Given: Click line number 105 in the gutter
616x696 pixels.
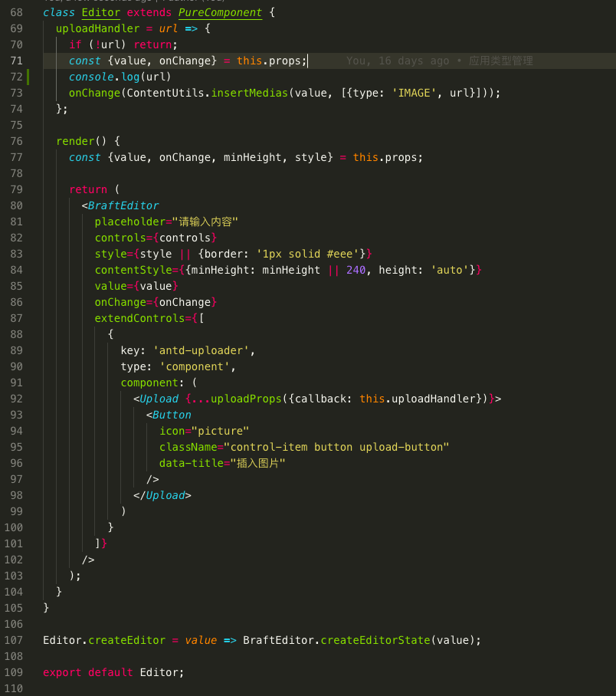Looking at the screenshot, I should coord(13,608).
